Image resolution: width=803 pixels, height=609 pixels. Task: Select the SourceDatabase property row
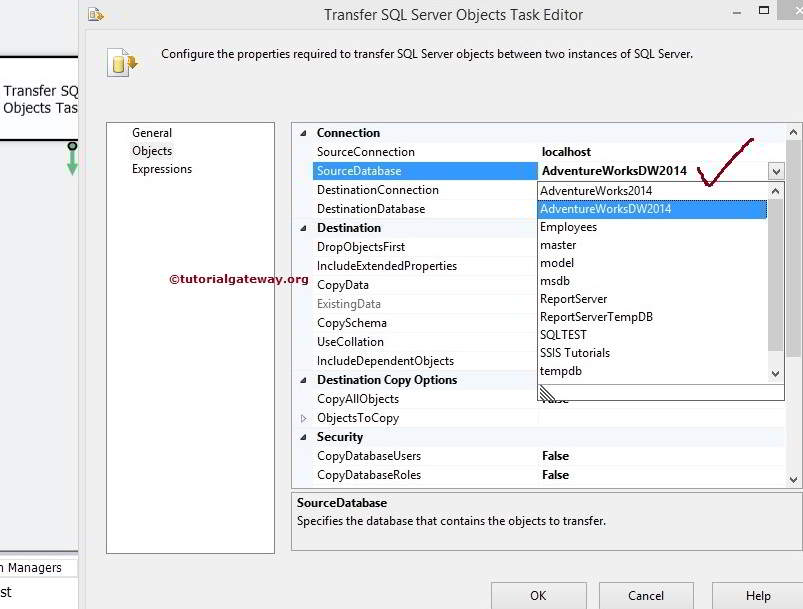click(425, 171)
